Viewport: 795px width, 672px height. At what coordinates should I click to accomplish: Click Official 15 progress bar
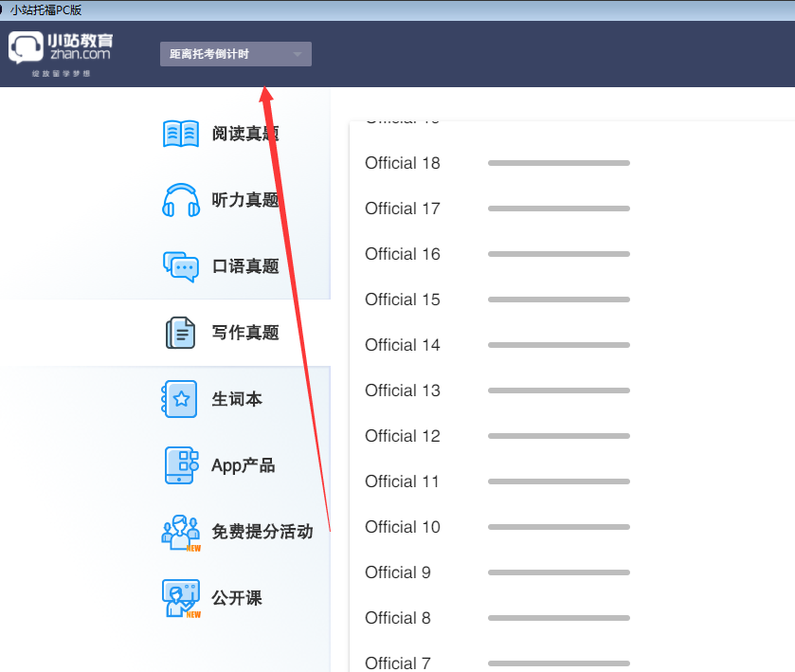click(559, 300)
